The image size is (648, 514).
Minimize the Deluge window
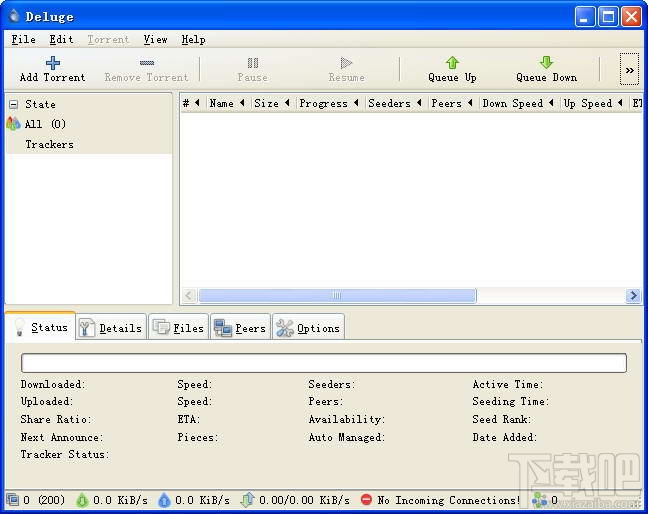click(584, 17)
